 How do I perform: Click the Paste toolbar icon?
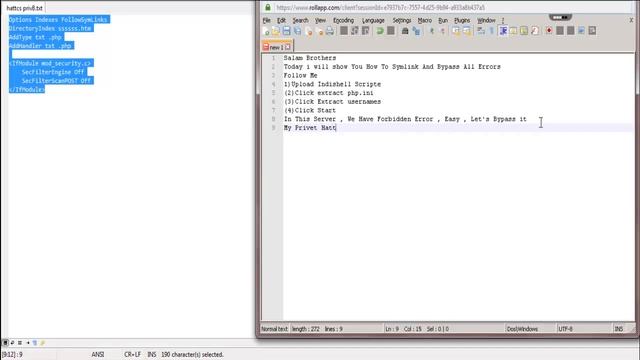pos(365,31)
